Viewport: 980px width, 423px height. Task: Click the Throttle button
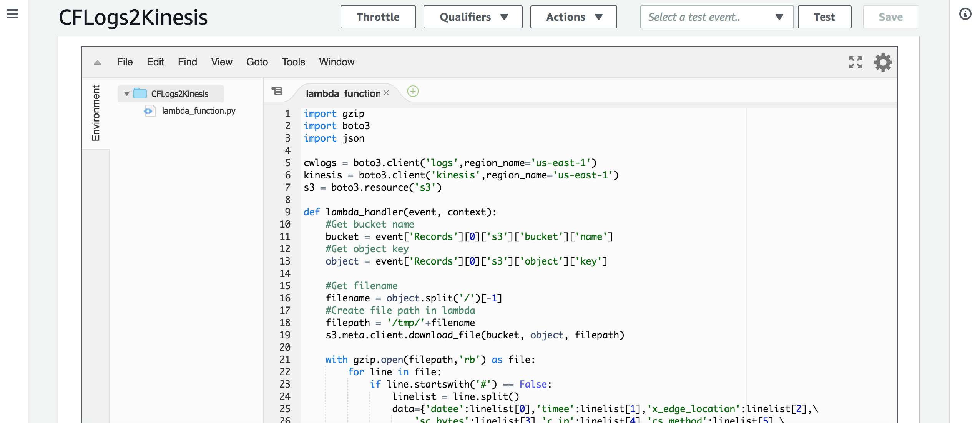(x=378, y=17)
